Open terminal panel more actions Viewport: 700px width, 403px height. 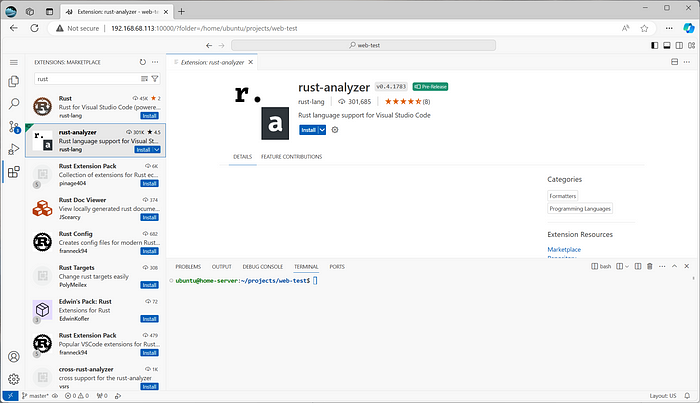coord(662,266)
